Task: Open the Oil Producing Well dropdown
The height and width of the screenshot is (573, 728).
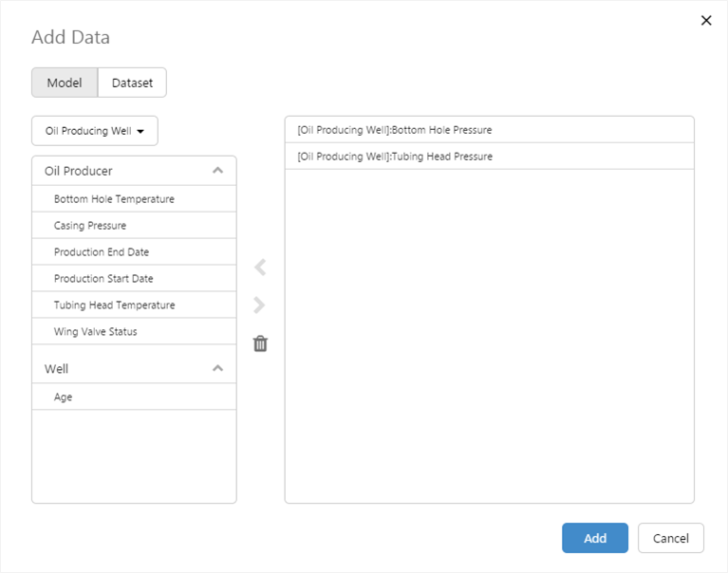Action: coord(95,131)
